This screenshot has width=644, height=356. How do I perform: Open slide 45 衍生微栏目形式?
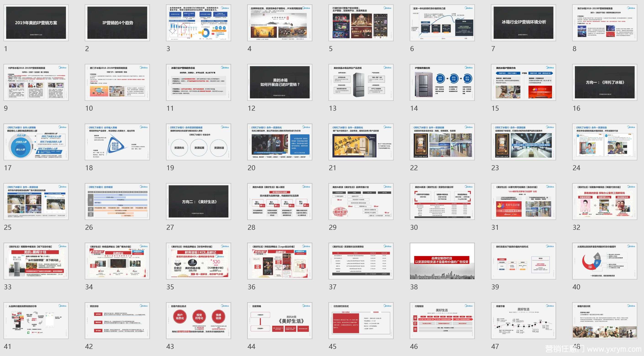[x=361, y=320]
